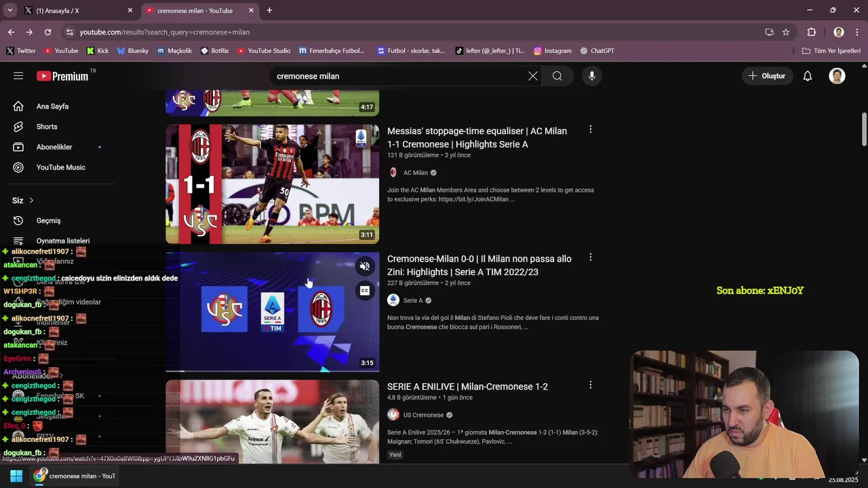The height and width of the screenshot is (488, 868).
Task: Toggle captions on Cremonese-Milan 0-0 preview
Action: pos(365,291)
